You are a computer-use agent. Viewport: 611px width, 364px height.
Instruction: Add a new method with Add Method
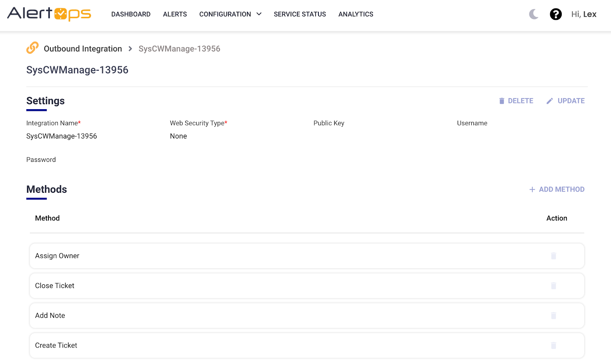click(557, 189)
